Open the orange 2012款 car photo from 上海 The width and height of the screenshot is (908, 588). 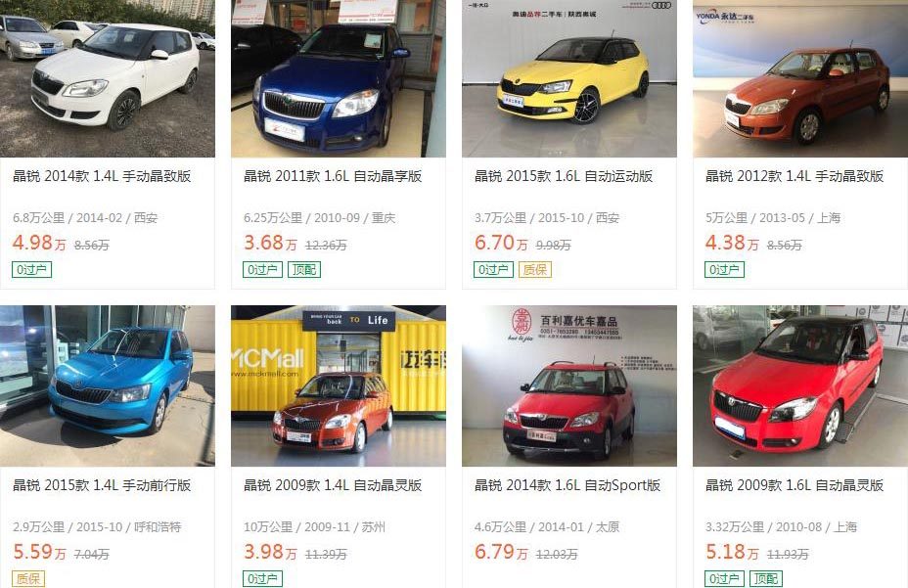pyautogui.click(x=800, y=78)
